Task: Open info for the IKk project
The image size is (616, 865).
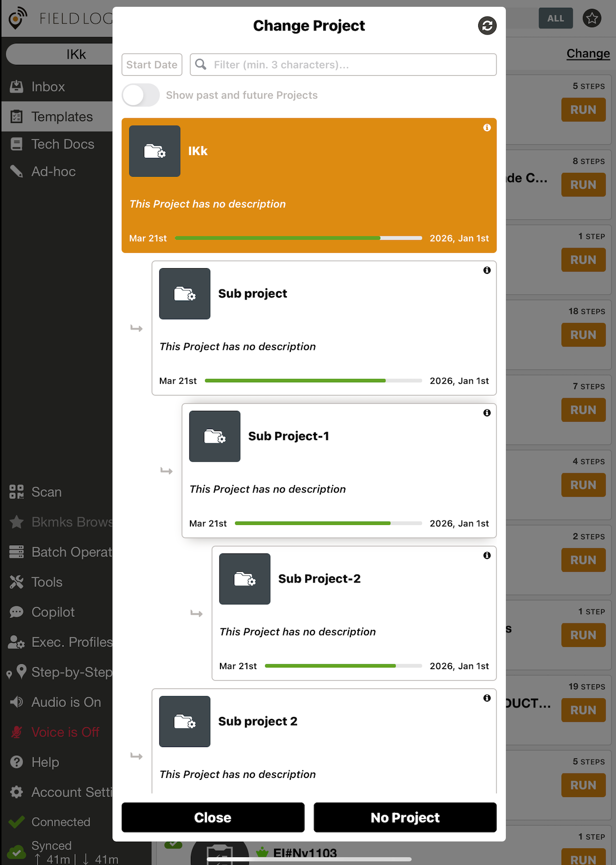Action: coord(487,127)
